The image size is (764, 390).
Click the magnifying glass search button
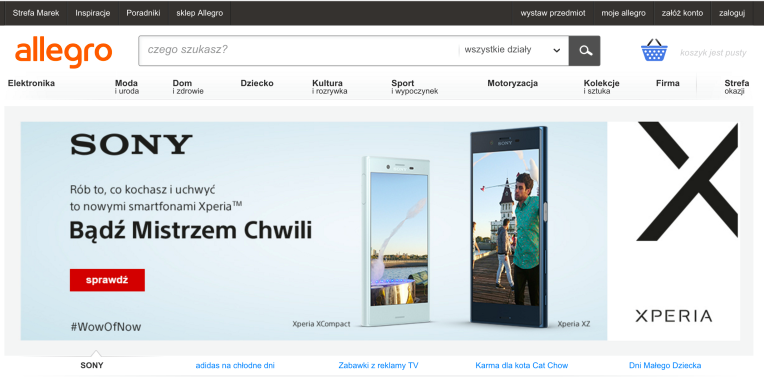585,50
